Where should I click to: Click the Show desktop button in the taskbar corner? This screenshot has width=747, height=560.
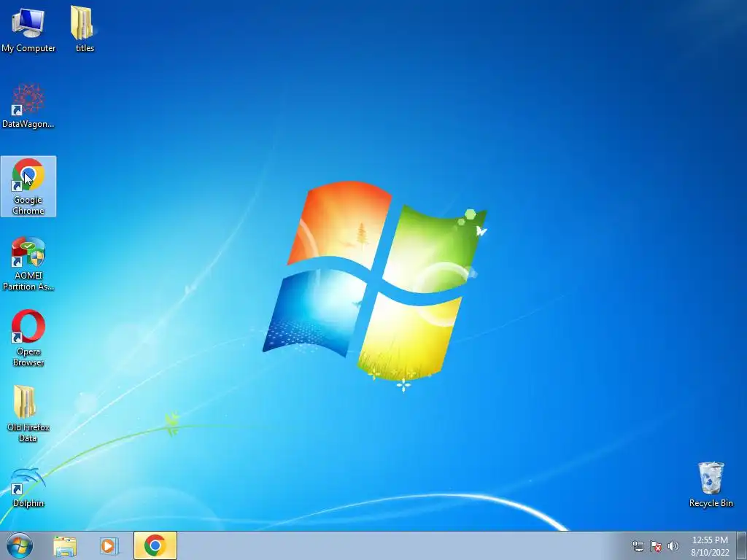(x=742, y=545)
